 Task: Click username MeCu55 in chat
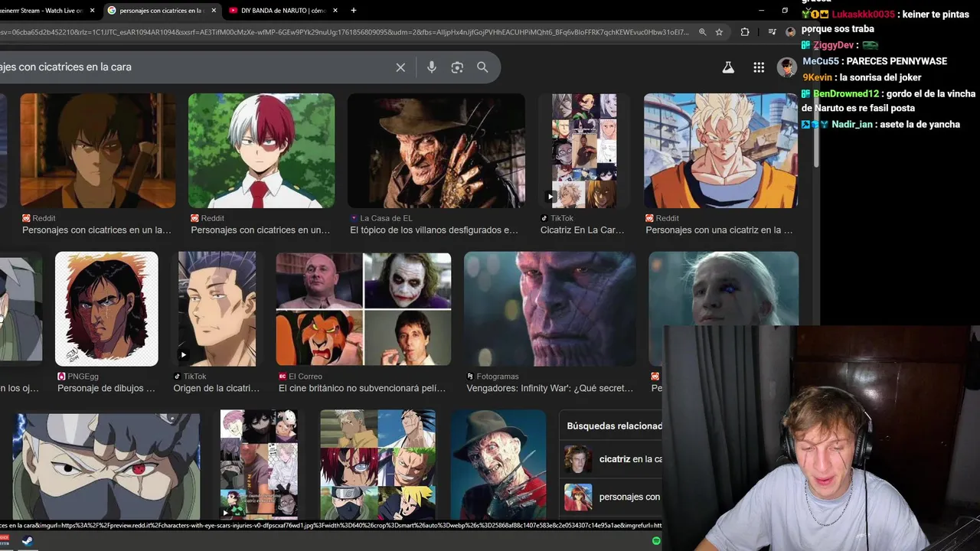821,61
